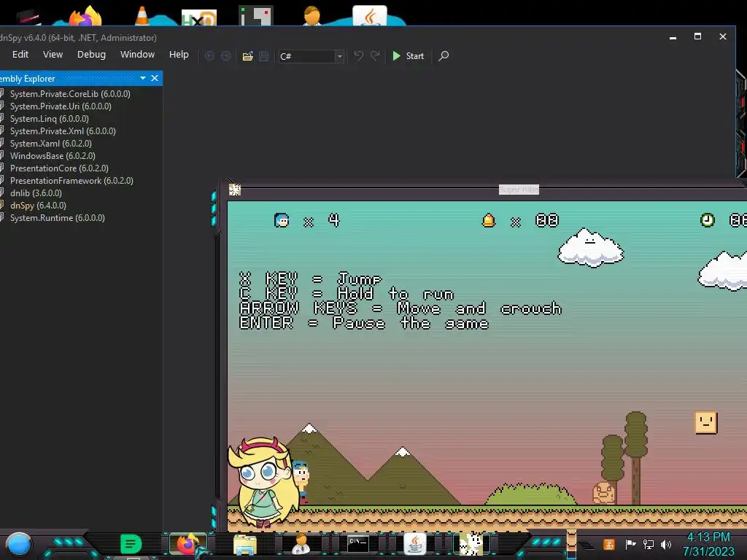Screen dimensions: 747x560
Task: Open Firefox from the taskbar
Action: (187, 544)
